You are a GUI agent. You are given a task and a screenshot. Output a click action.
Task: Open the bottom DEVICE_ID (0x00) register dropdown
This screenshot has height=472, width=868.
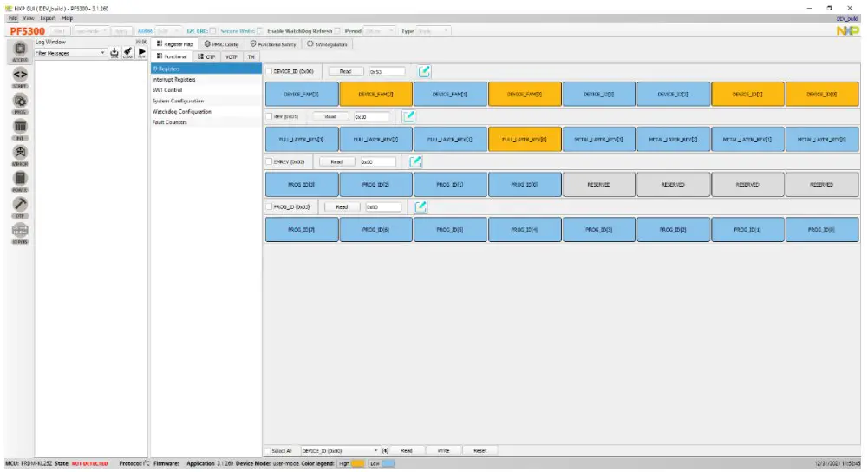[339, 451]
